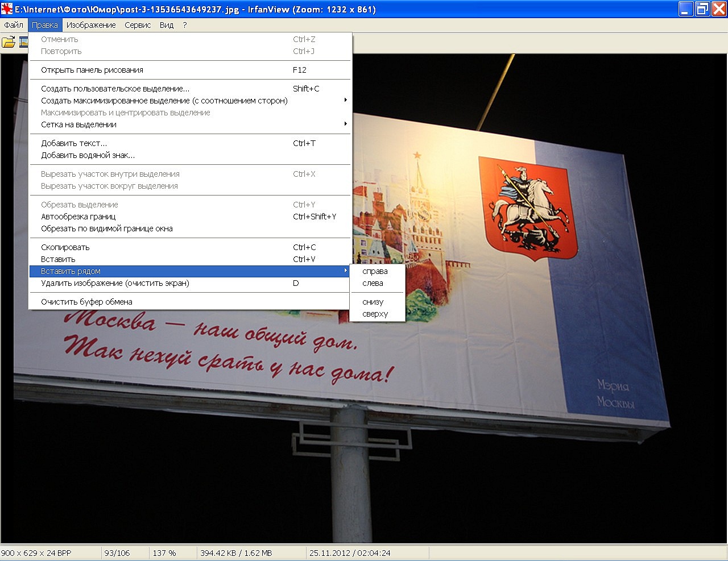Expand Сетка на выделении submenu

pyautogui.click(x=345, y=124)
